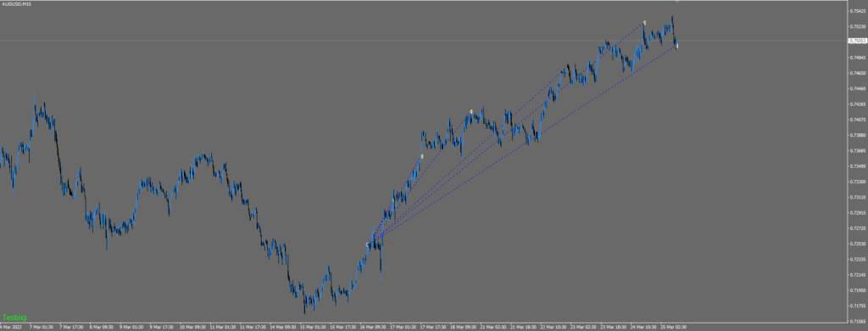
Task: Click the 21 Mar 02:30 time label
Action: (494, 327)
